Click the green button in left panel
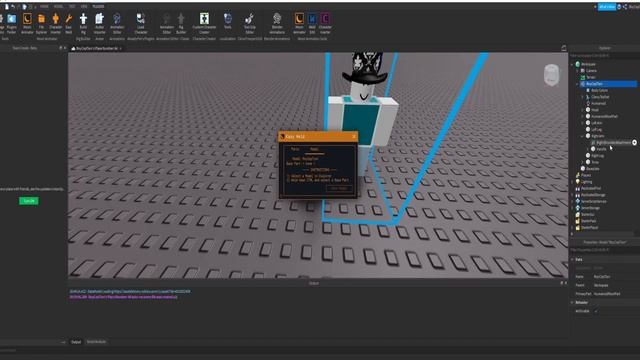The width and height of the screenshot is (640, 360). (x=29, y=201)
